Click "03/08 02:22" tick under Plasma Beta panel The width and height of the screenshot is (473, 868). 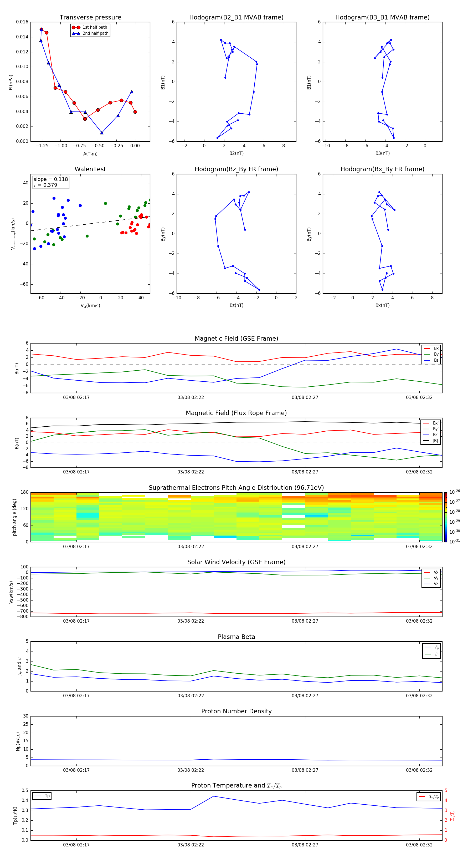[x=191, y=696]
